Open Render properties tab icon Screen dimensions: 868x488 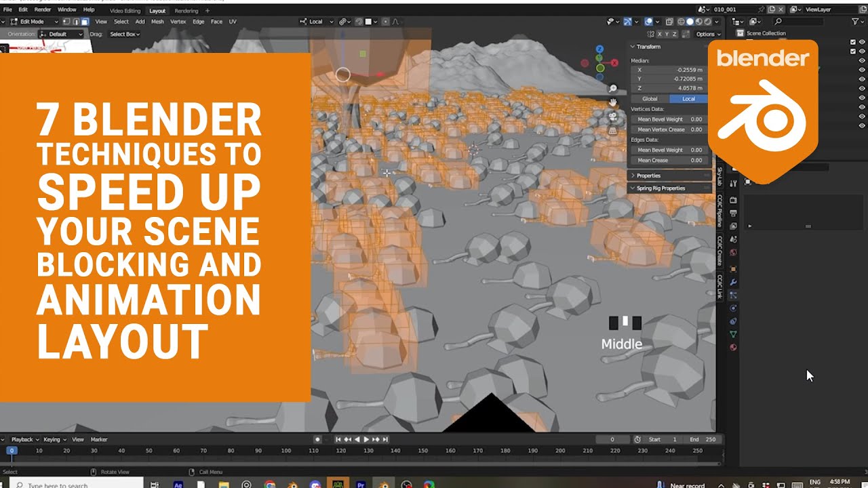[733, 200]
